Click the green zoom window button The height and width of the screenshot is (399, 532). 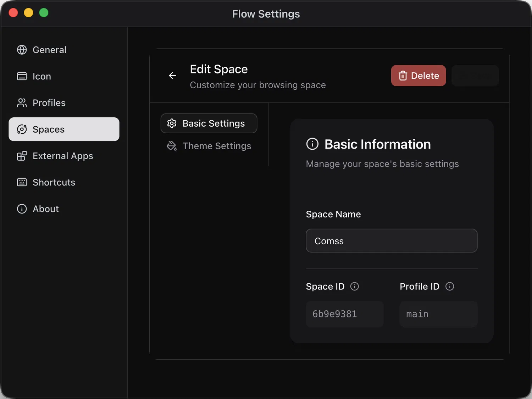tap(44, 13)
